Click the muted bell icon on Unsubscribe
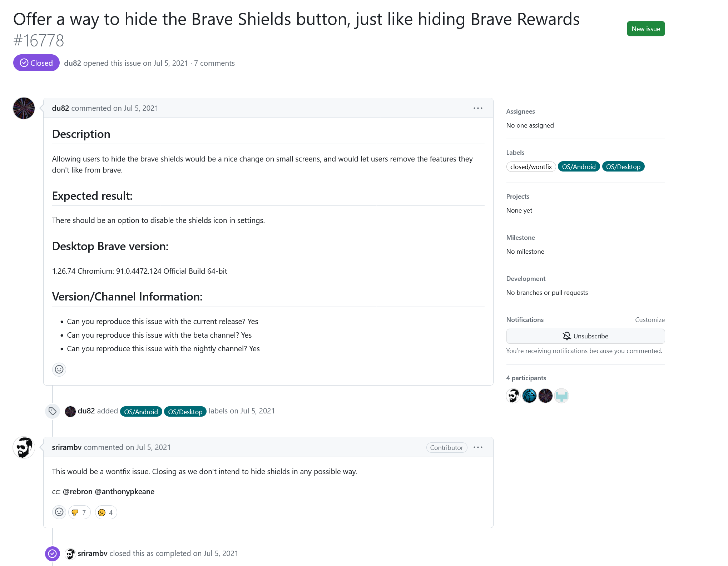 coord(566,336)
